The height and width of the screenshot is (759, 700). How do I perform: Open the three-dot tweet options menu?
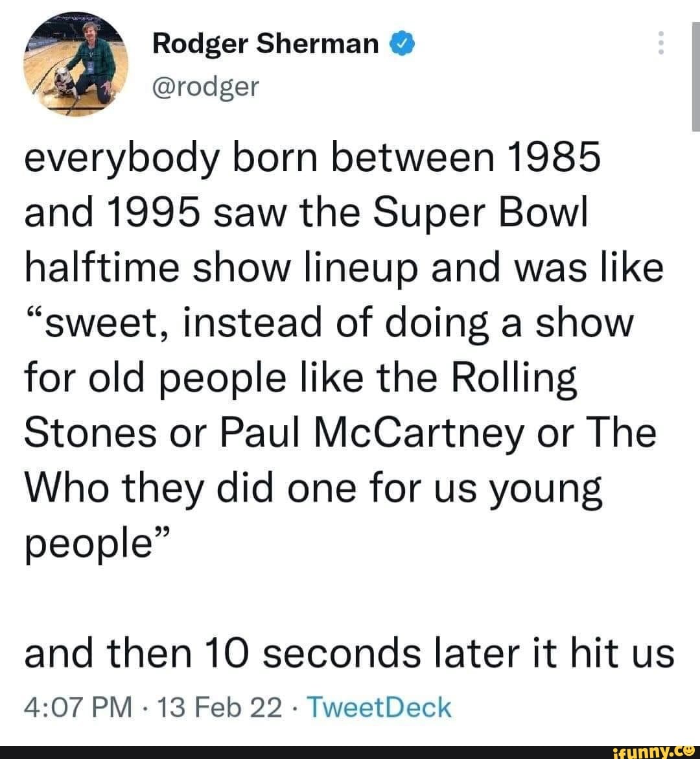tap(662, 43)
